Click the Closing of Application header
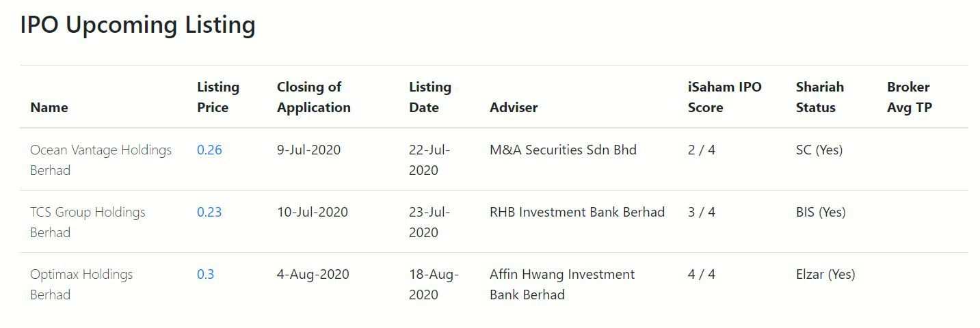 [x=313, y=97]
